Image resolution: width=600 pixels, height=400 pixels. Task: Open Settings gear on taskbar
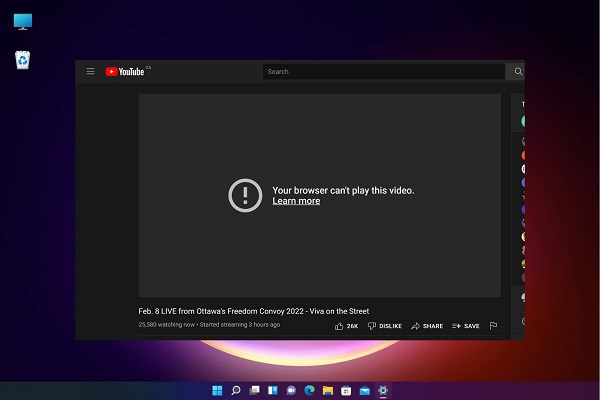(383, 390)
